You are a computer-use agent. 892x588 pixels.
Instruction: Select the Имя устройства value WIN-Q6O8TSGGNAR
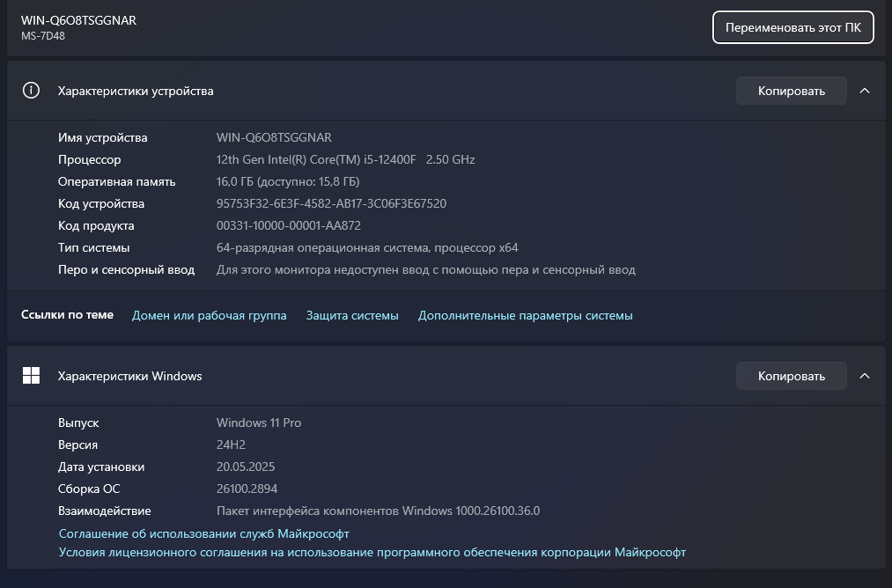(274, 137)
